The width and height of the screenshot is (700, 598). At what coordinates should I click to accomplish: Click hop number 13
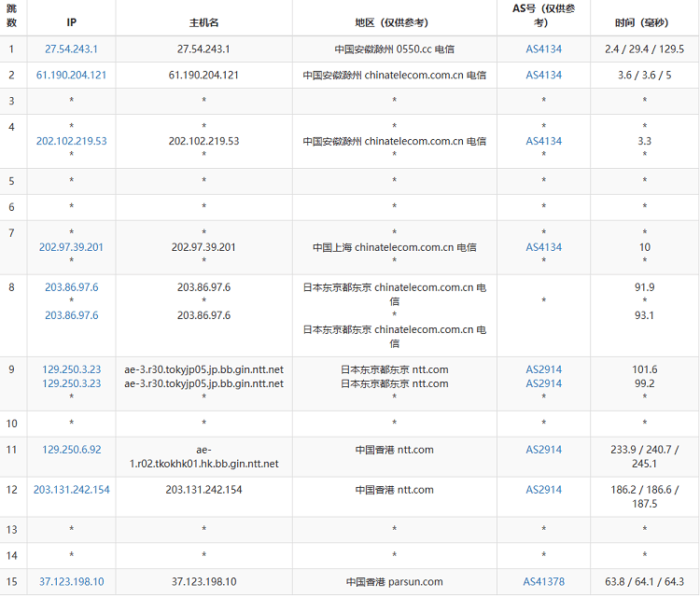point(12,530)
